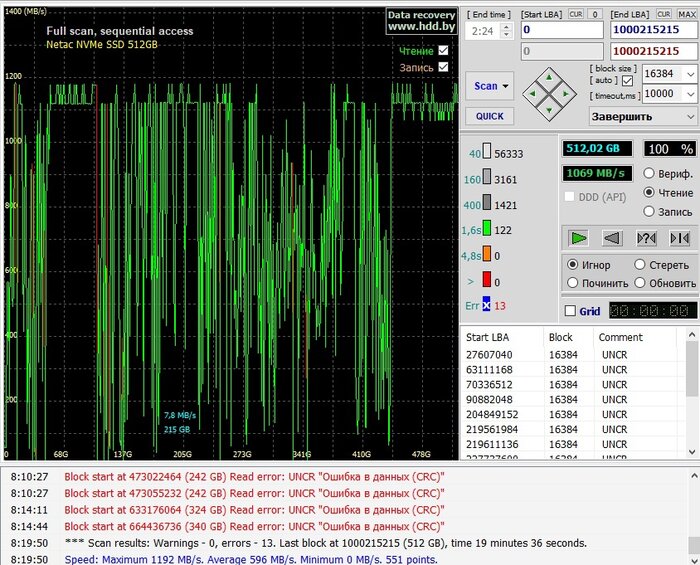Click the 00:00:00 timer display

pos(653,311)
